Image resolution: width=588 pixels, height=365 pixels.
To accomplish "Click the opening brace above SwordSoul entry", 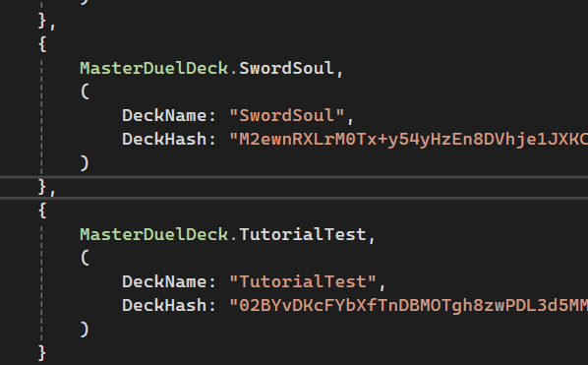I will (42, 44).
